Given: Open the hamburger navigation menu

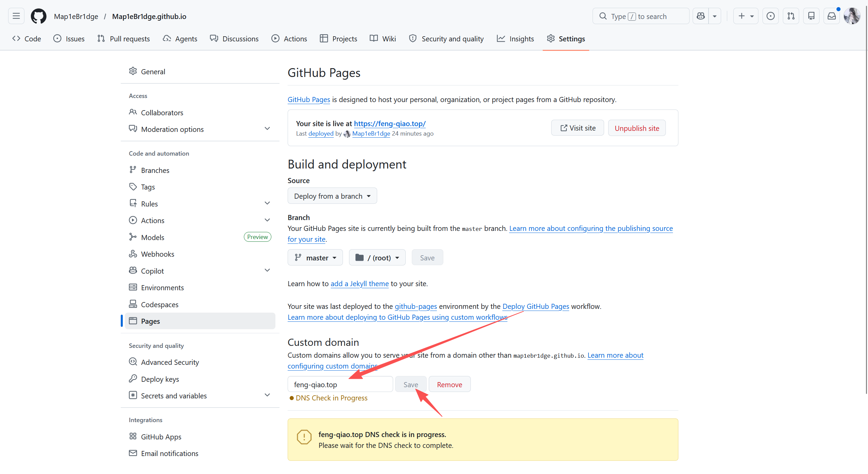Looking at the screenshot, I should pos(16,16).
